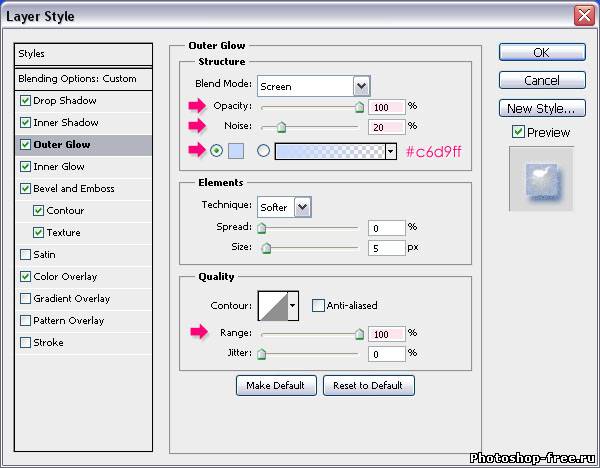
Task: Select the gradient radio button
Action: click(x=264, y=151)
